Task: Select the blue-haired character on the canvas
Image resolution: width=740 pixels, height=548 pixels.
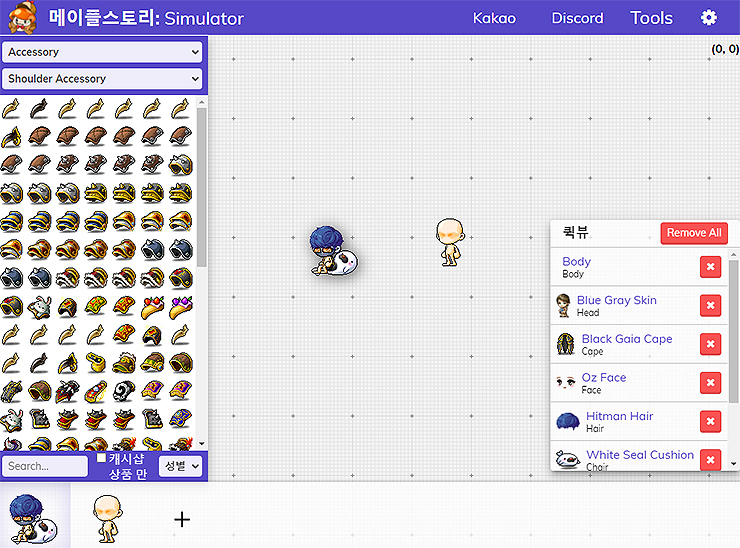Action: [333, 251]
